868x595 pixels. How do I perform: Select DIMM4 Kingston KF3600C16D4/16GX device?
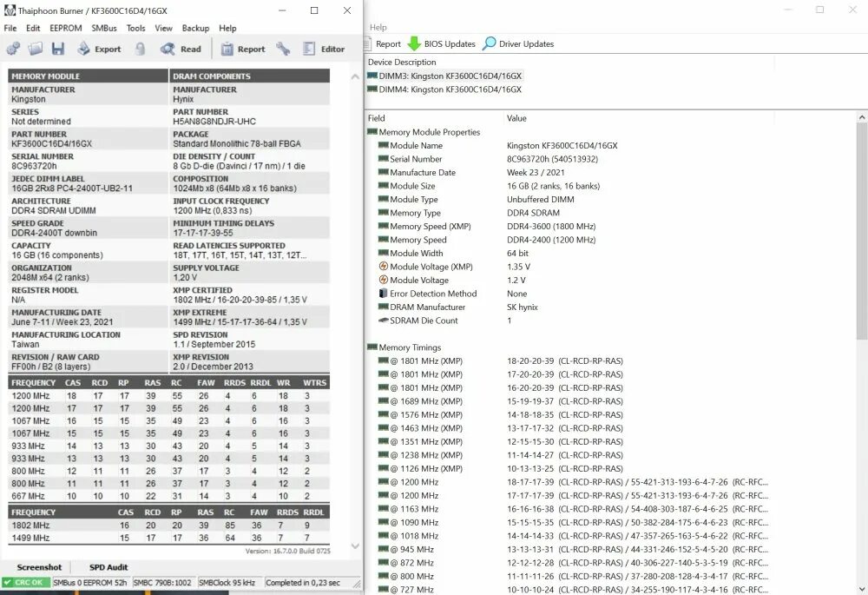pyautogui.click(x=444, y=89)
